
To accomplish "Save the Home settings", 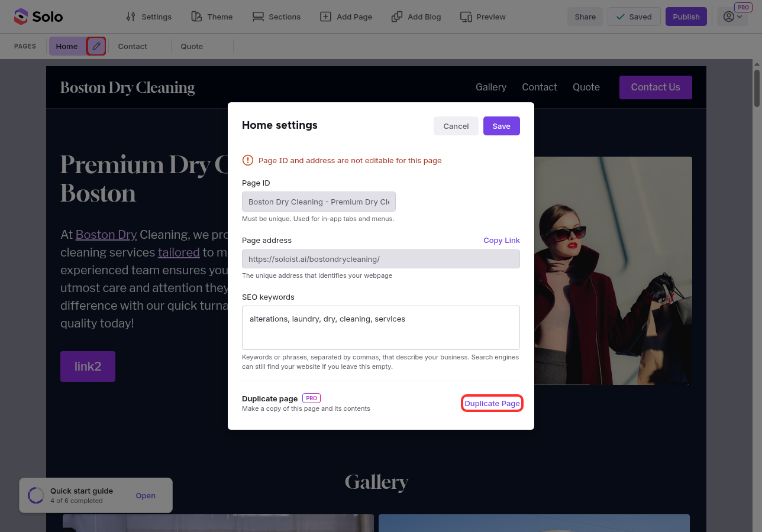I will pos(502,126).
